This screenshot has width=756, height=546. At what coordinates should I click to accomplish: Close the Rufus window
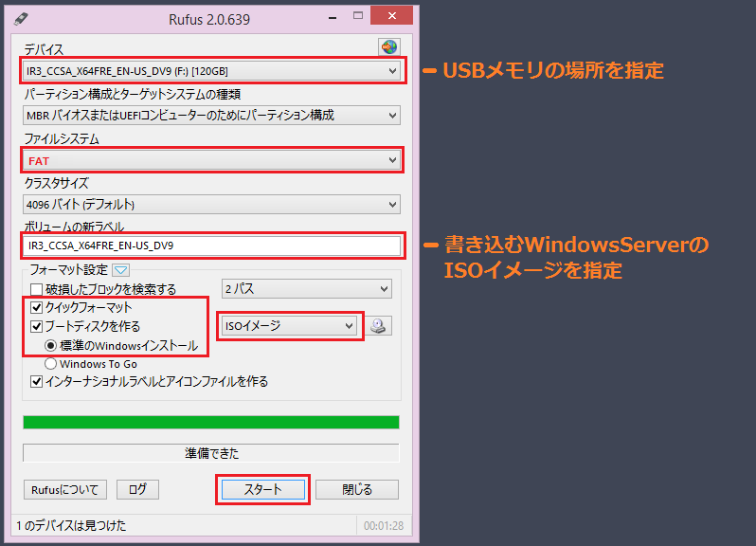tap(391, 15)
